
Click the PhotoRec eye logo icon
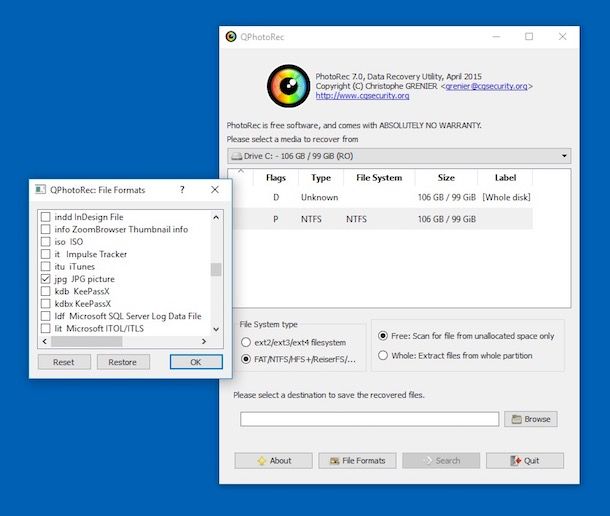(287, 86)
